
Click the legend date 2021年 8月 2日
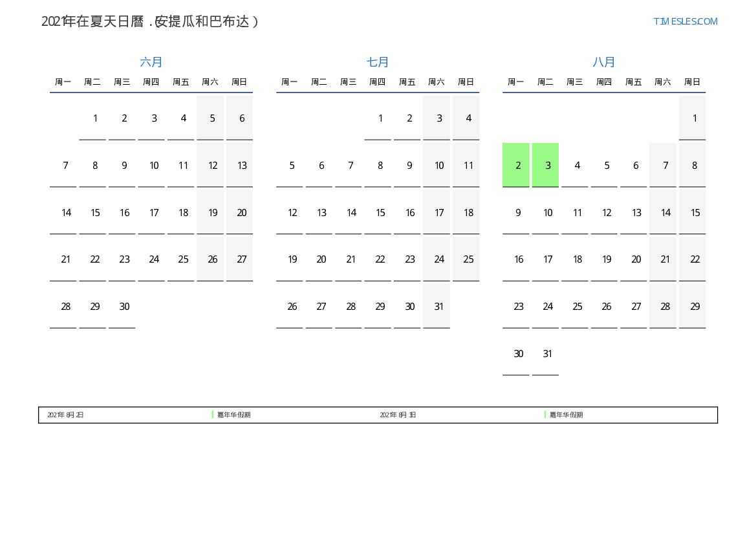pyautogui.click(x=65, y=415)
